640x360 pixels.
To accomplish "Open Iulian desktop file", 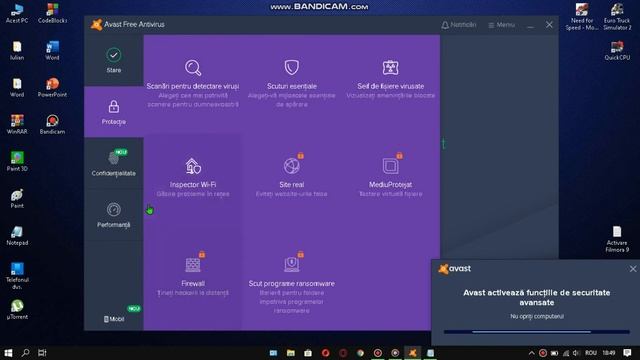I will pos(17,51).
